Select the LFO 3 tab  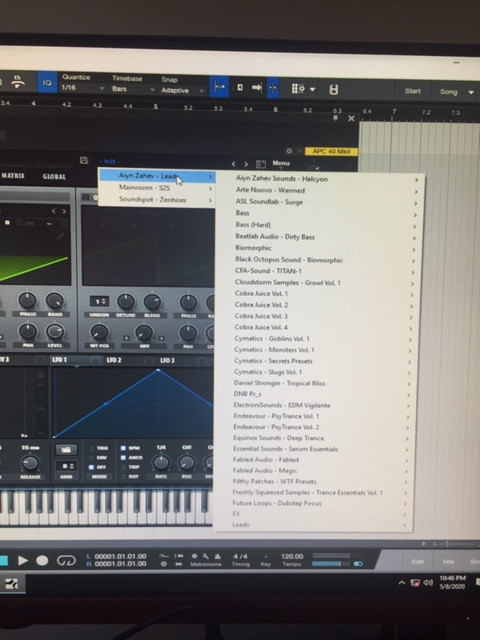pos(167,360)
